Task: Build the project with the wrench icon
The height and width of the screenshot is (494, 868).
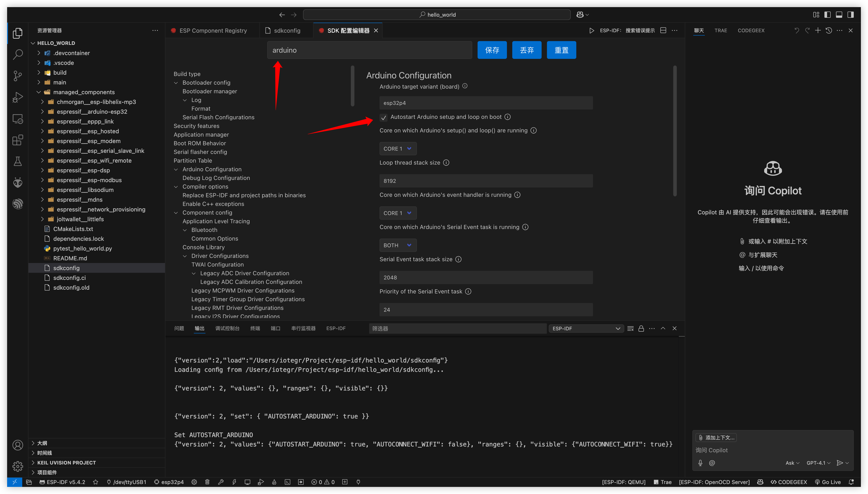Action: pyautogui.click(x=221, y=482)
